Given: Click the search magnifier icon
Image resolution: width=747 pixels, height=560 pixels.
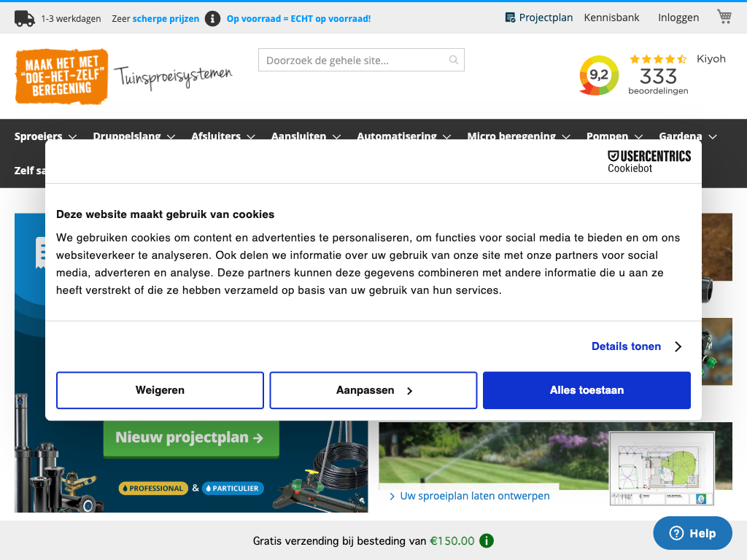Looking at the screenshot, I should click(x=454, y=60).
